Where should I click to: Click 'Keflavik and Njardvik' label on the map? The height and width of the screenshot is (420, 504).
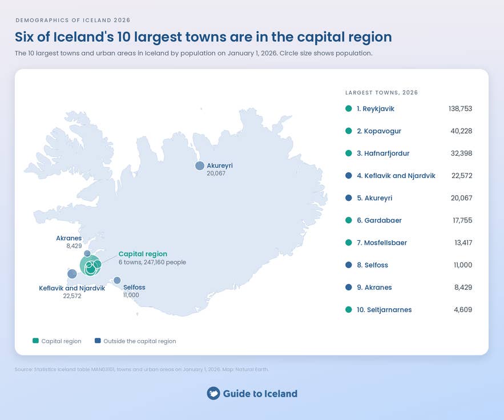(72, 288)
